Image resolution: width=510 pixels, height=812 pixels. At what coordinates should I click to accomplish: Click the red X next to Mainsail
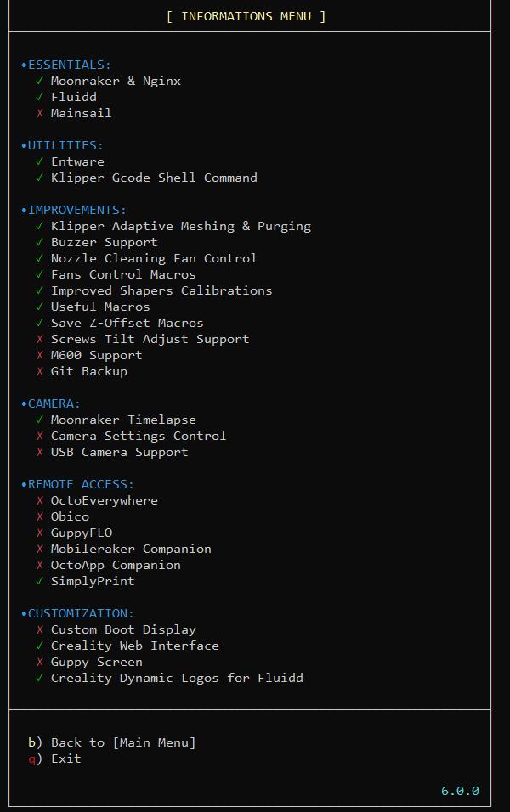pos(40,113)
